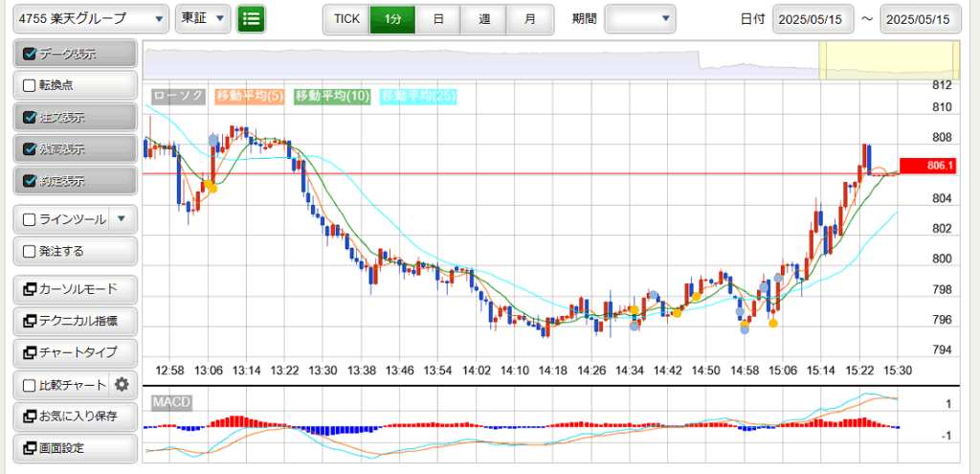980x474 pixels.
Task: Open テクニカル指標 dialog
Action: click(75, 322)
